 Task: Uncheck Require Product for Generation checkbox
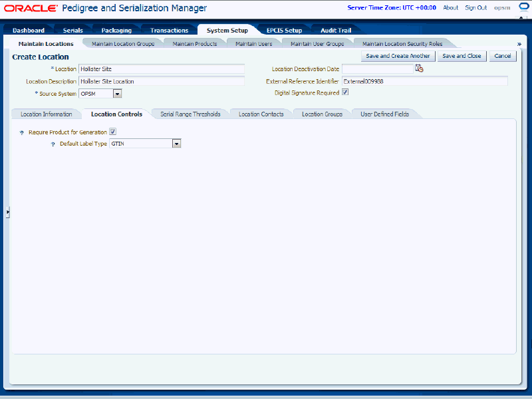click(112, 132)
